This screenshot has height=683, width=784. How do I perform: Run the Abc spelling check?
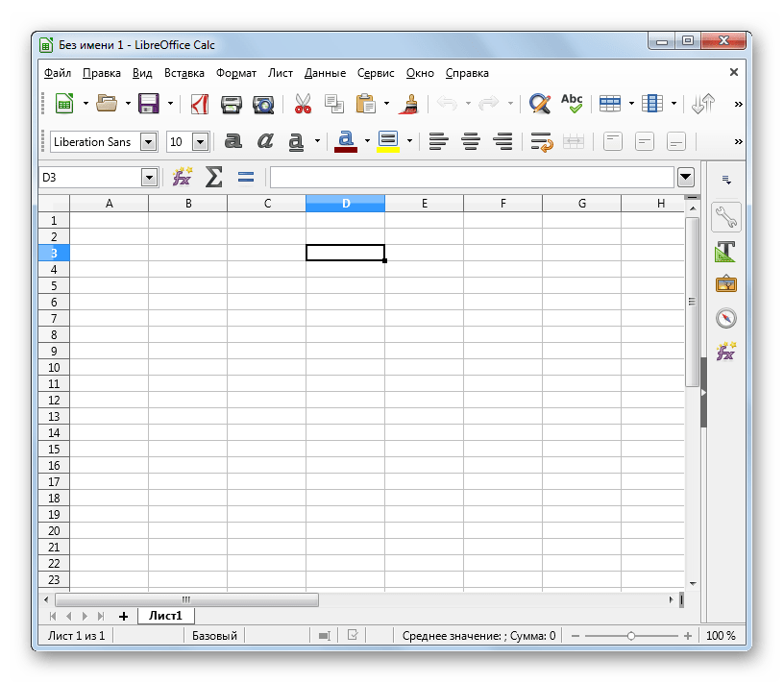tap(572, 104)
